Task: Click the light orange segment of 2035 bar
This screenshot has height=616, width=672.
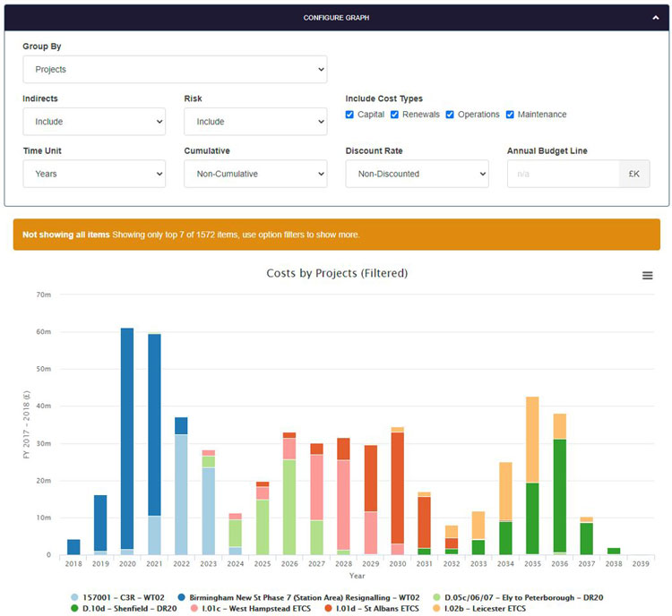Action: [532, 440]
